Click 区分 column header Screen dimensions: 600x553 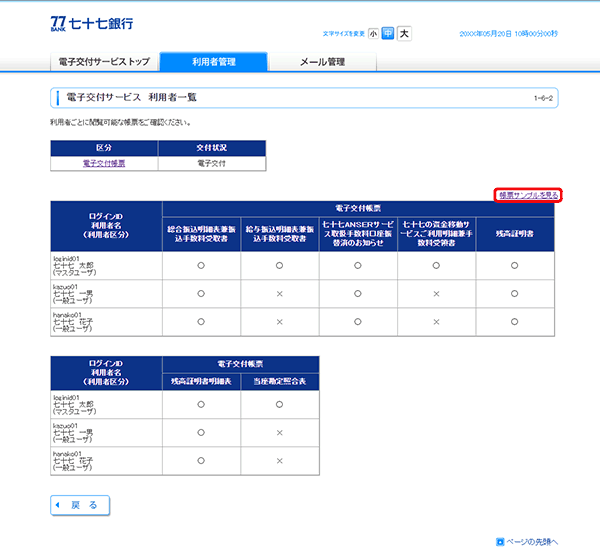coord(104,148)
